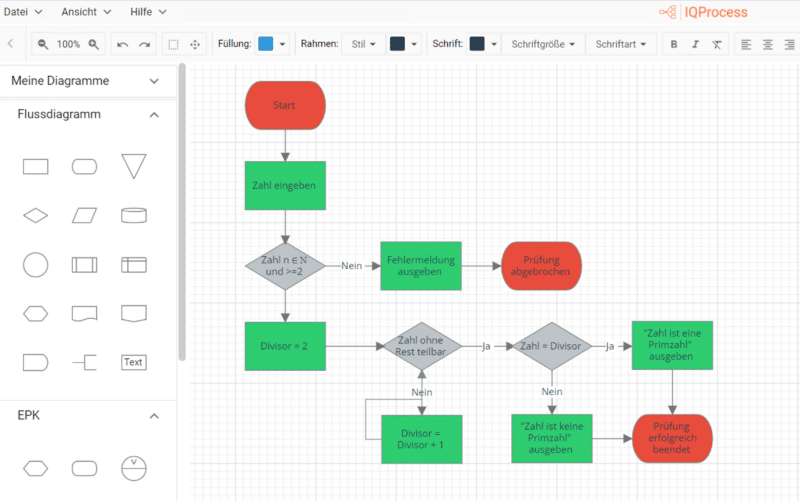Select the rectangular selection tool
This screenshot has width=800, height=501.
pyautogui.click(x=173, y=44)
